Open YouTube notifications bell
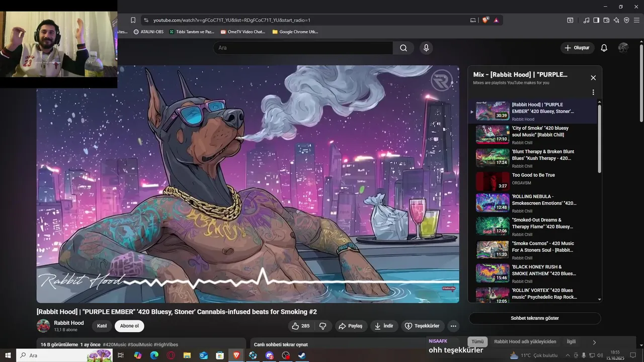This screenshot has height=362, width=644. (604, 48)
